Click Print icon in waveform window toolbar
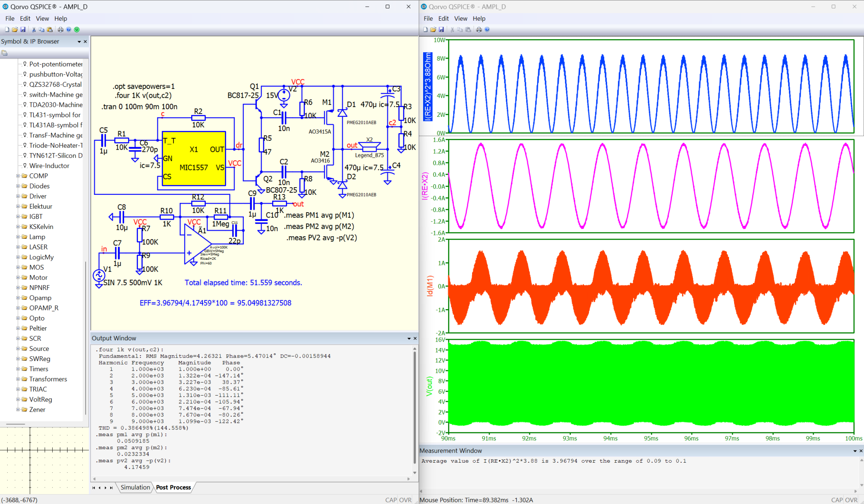The image size is (864, 504). pyautogui.click(x=479, y=30)
